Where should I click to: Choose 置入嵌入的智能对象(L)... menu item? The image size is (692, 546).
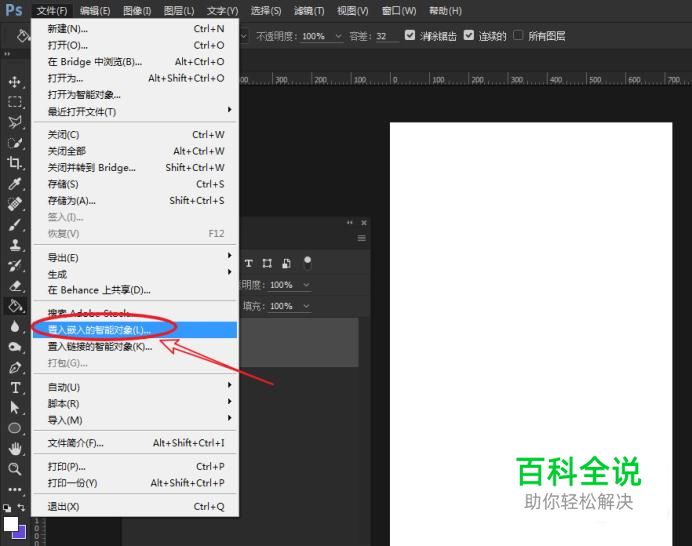(x=135, y=330)
